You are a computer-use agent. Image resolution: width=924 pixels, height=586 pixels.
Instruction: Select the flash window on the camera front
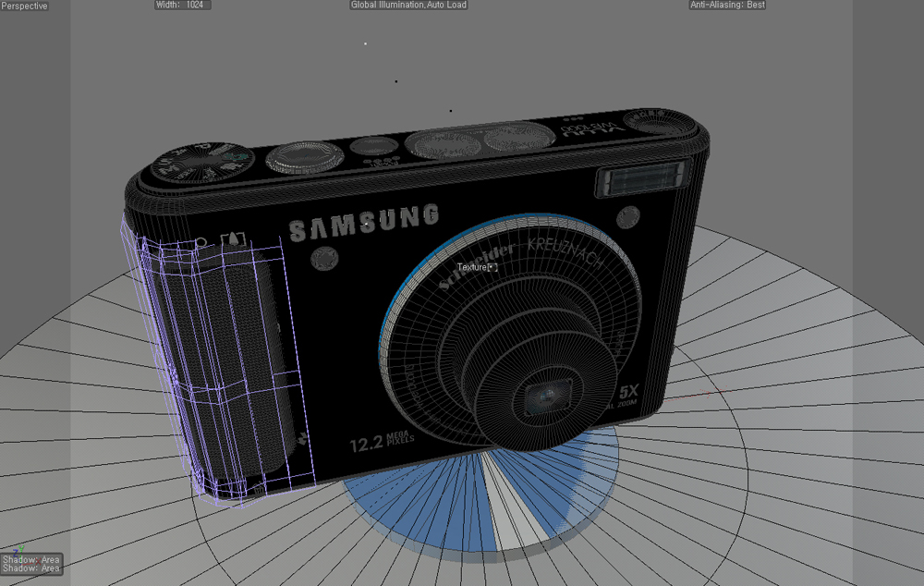(x=642, y=177)
